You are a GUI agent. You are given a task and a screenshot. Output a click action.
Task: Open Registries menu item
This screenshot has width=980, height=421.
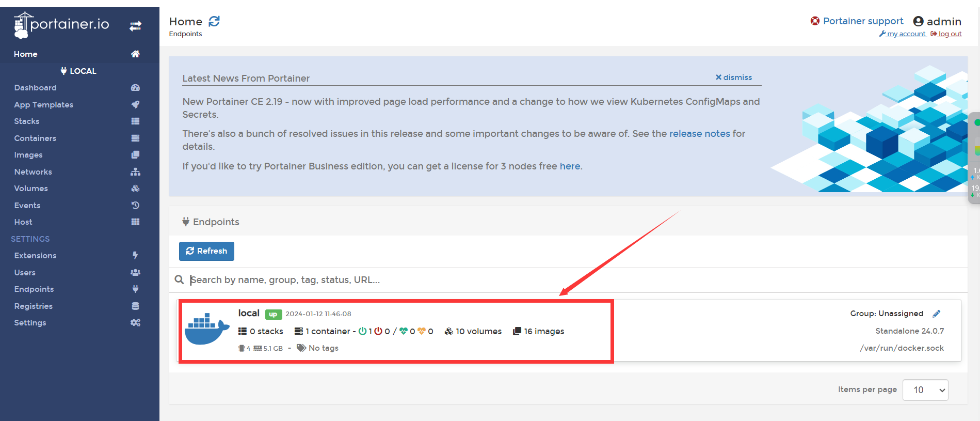(x=34, y=306)
